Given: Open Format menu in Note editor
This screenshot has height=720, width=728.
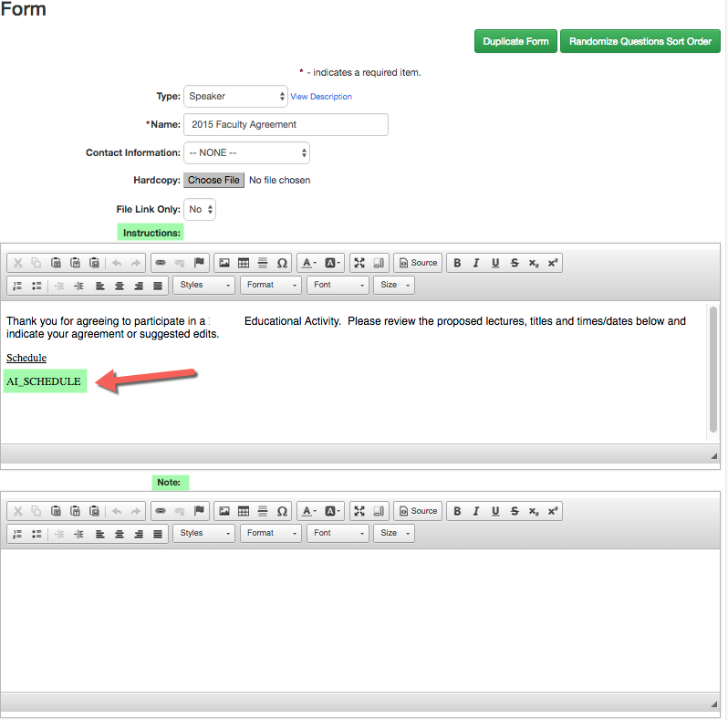Looking at the screenshot, I should 270,533.
